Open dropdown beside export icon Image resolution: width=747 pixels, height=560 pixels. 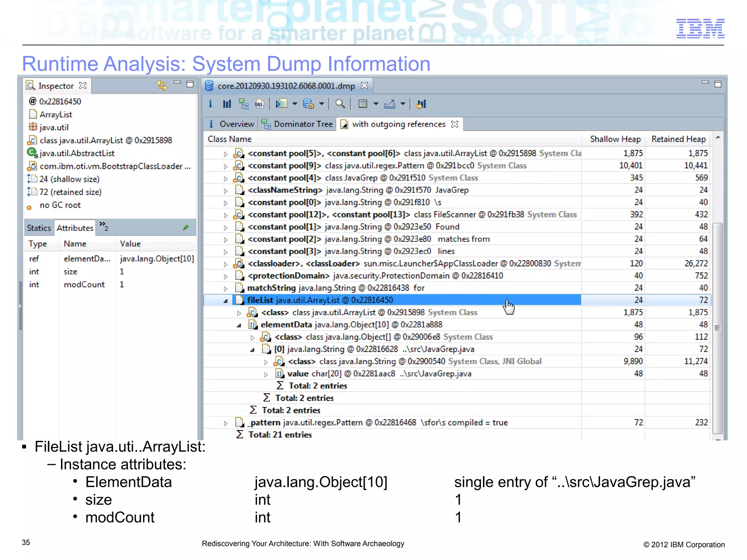coord(403,104)
